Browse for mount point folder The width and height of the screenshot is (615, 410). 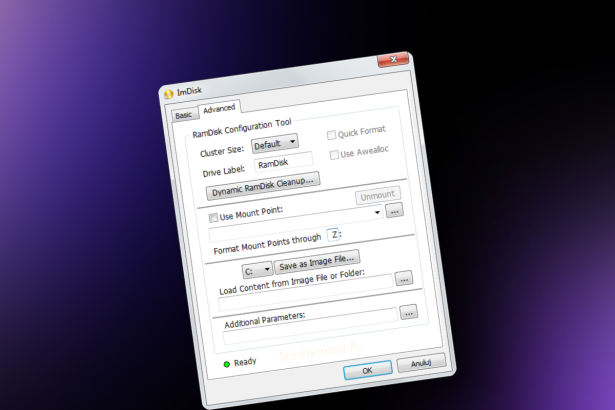pos(395,211)
